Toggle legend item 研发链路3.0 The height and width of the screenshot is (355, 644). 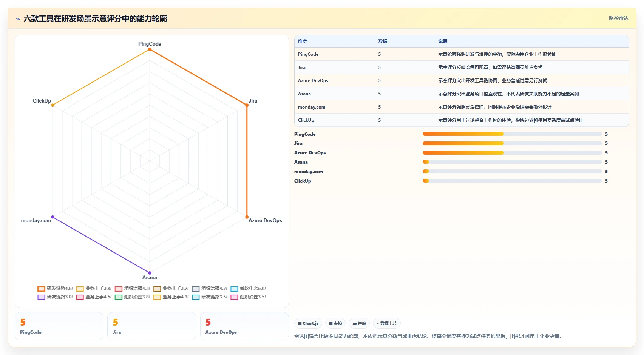click(x=55, y=297)
